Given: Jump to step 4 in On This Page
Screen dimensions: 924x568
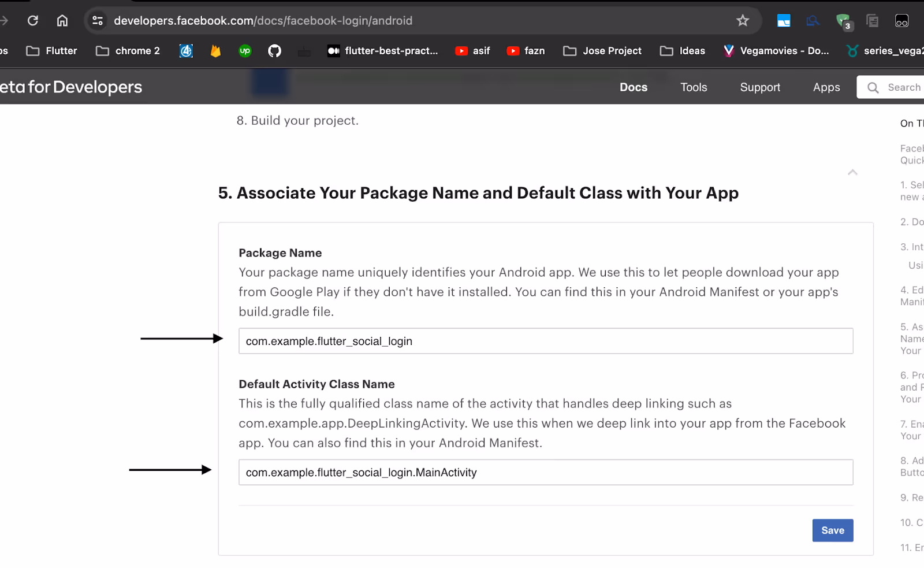Looking at the screenshot, I should point(912,296).
